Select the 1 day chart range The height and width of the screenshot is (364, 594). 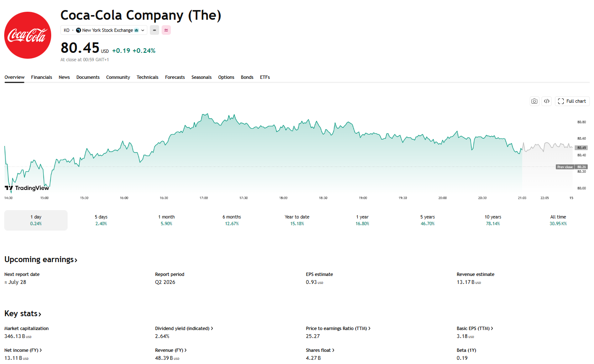(x=36, y=220)
